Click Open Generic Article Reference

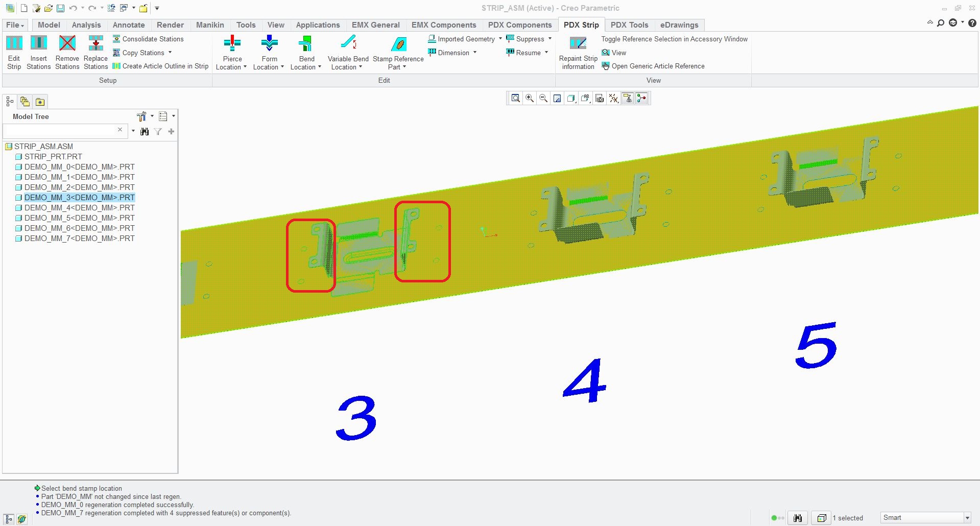[653, 66]
